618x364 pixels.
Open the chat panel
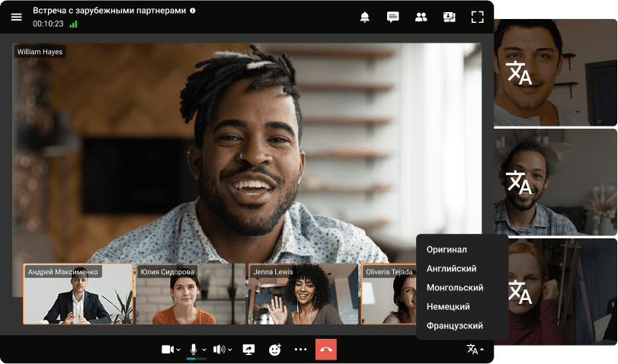(x=392, y=17)
